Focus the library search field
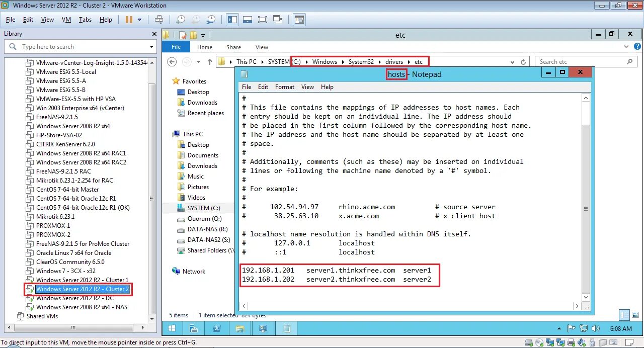Screen dimensions: 644x348 click(80, 47)
